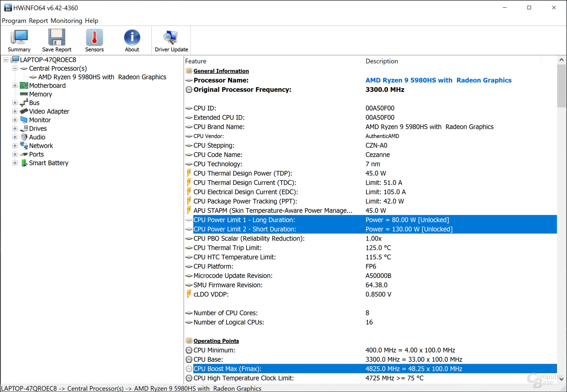
Task: Click the Feature column header
Action: pos(274,61)
